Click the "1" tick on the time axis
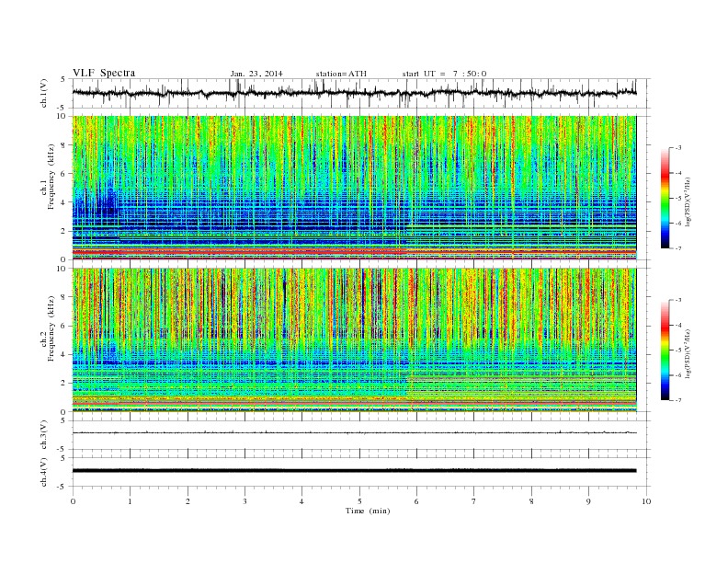This screenshot has width=728, height=563. tap(130, 501)
